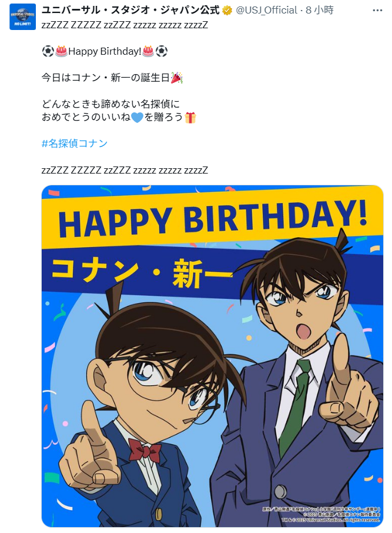Screen dimensions: 392x533
Task: Open the #名探偵コナン hashtag
Action: [x=75, y=144]
